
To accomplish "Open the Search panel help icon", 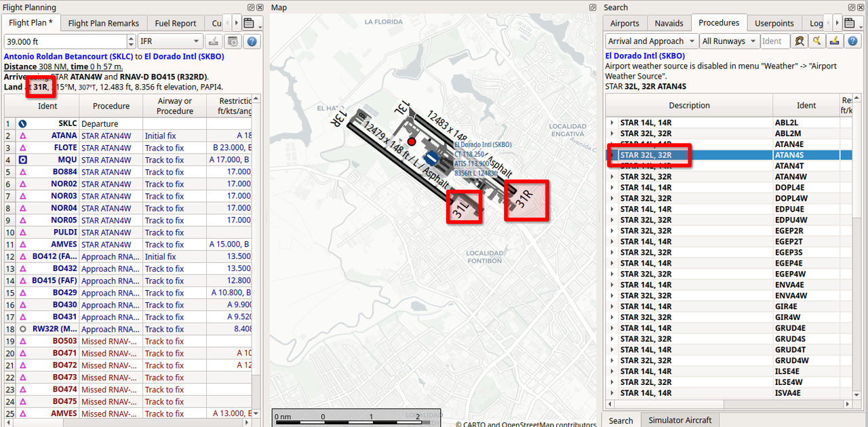I will coord(852,41).
